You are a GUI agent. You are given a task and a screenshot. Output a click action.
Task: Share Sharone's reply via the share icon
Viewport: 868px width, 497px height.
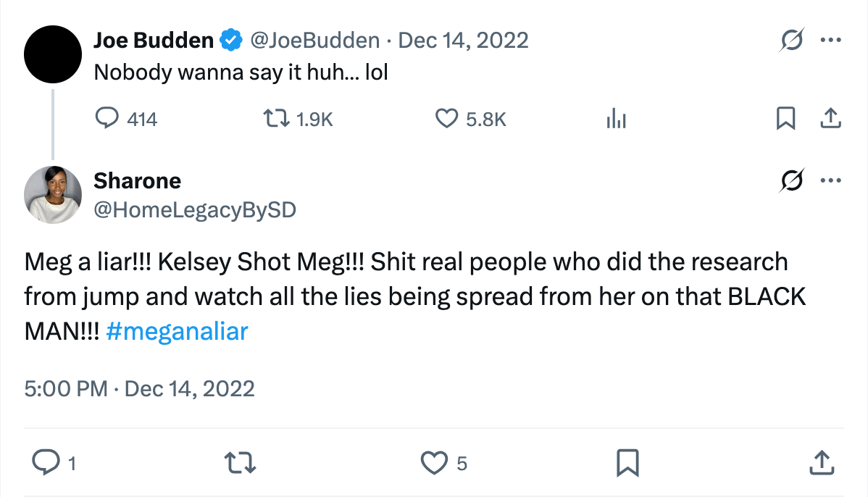point(820,461)
